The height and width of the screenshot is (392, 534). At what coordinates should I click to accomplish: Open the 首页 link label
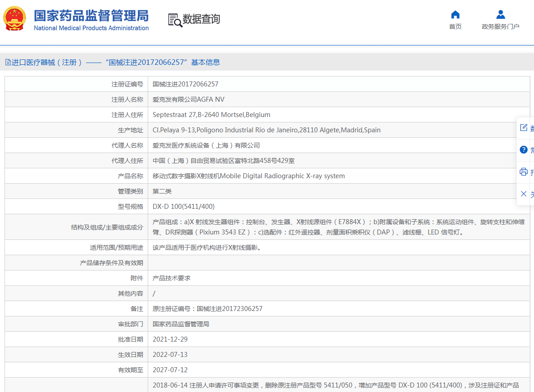[x=455, y=27]
